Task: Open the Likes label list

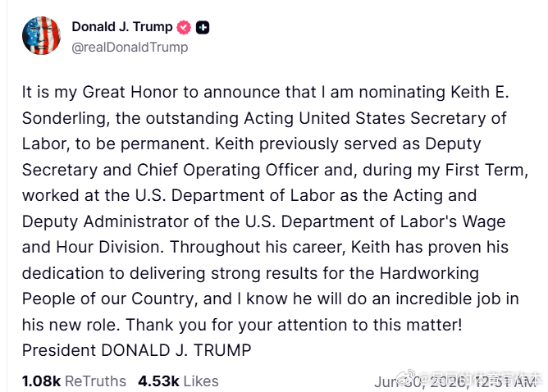Action: pyautogui.click(x=201, y=381)
